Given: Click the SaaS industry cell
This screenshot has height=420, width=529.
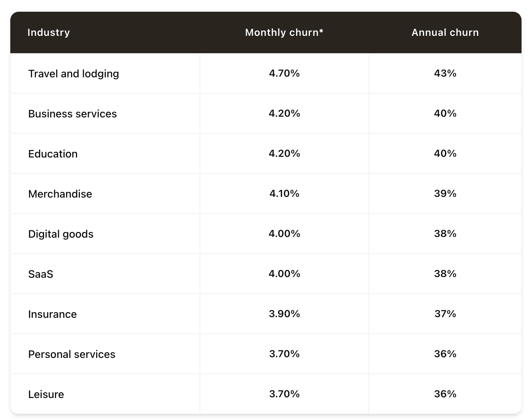Looking at the screenshot, I should [x=41, y=274].
